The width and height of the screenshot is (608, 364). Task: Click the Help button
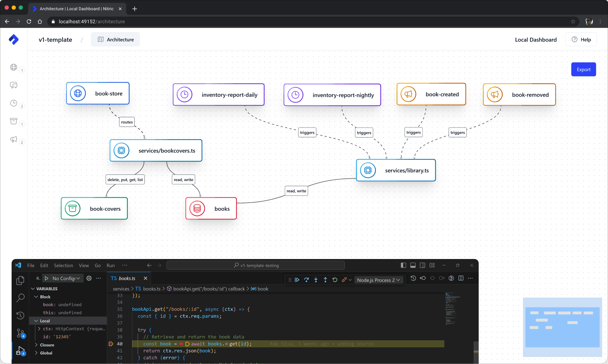[581, 39]
